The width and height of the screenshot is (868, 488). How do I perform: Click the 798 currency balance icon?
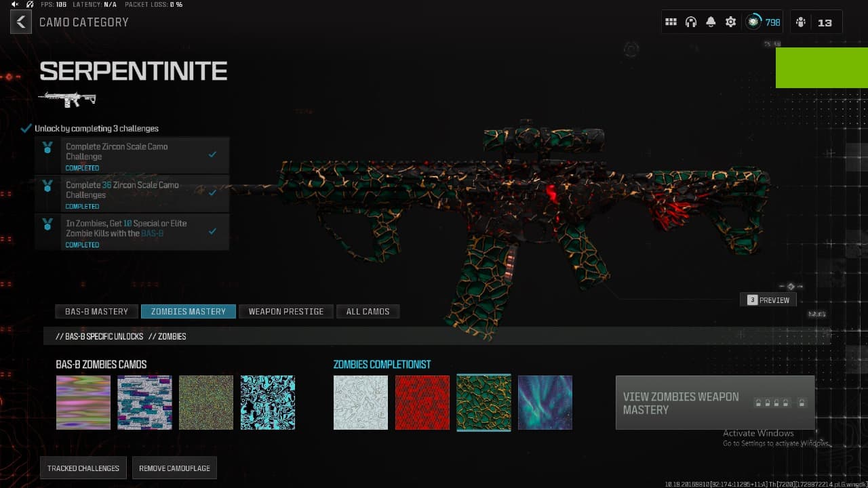[x=763, y=22]
